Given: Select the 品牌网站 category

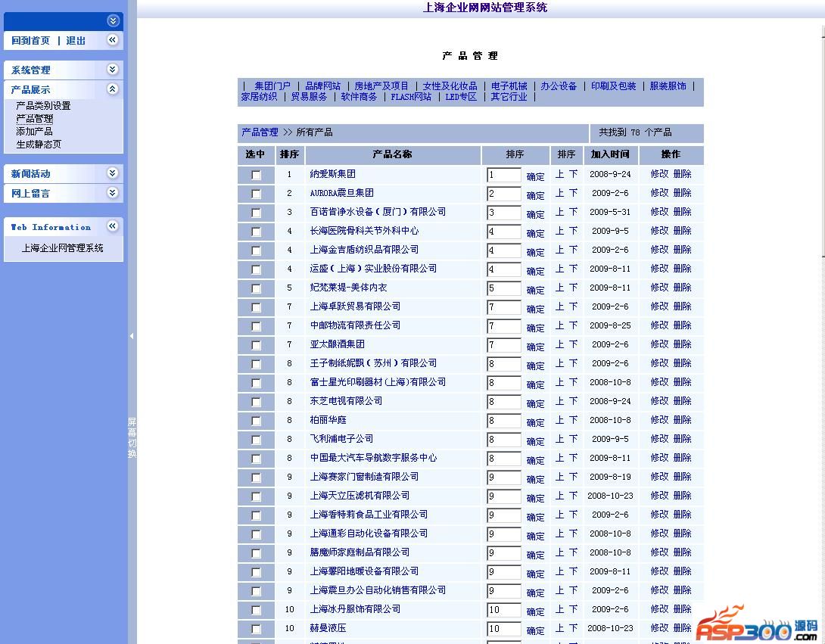Looking at the screenshot, I should coord(322,86).
